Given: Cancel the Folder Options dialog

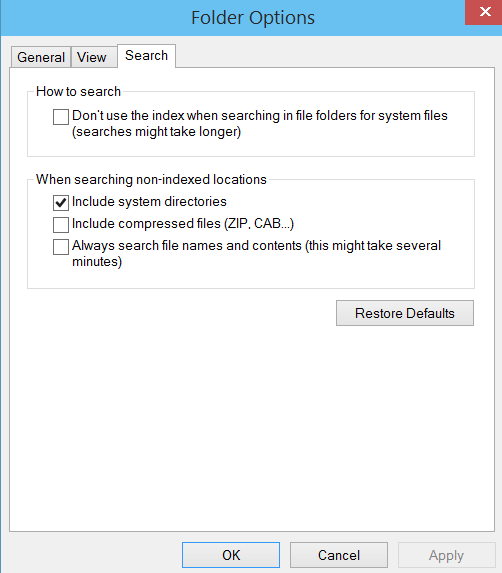Looking at the screenshot, I should click(339, 555).
